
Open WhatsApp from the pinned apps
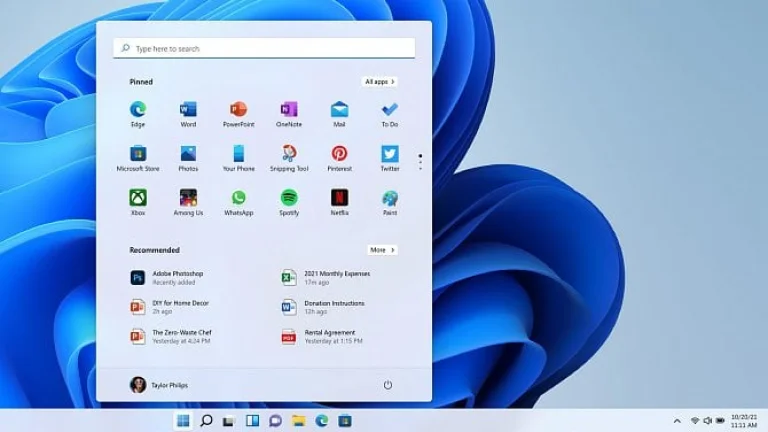point(239,202)
